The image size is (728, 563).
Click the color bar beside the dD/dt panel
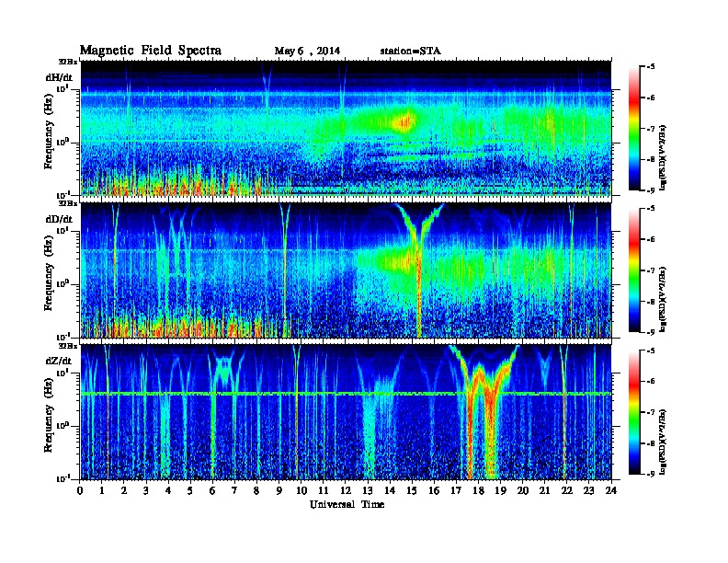633,270
